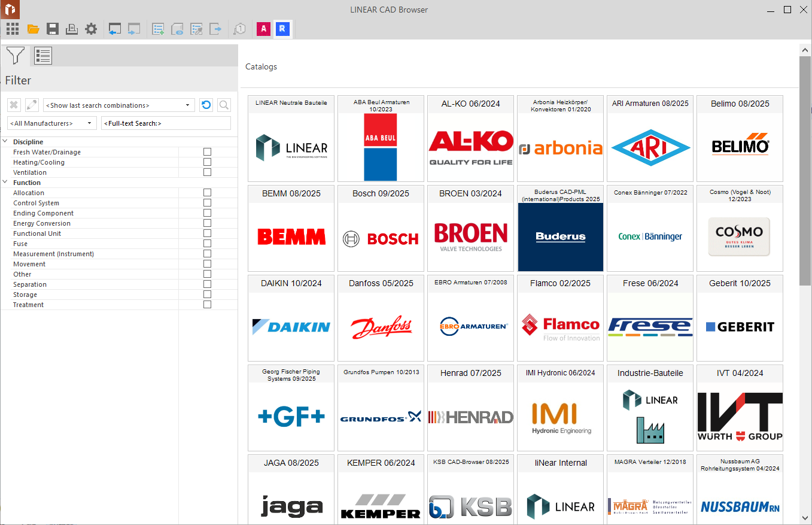The height and width of the screenshot is (525, 812).
Task: Check the Measurement (Instrument) checkbox
Action: 207,254
